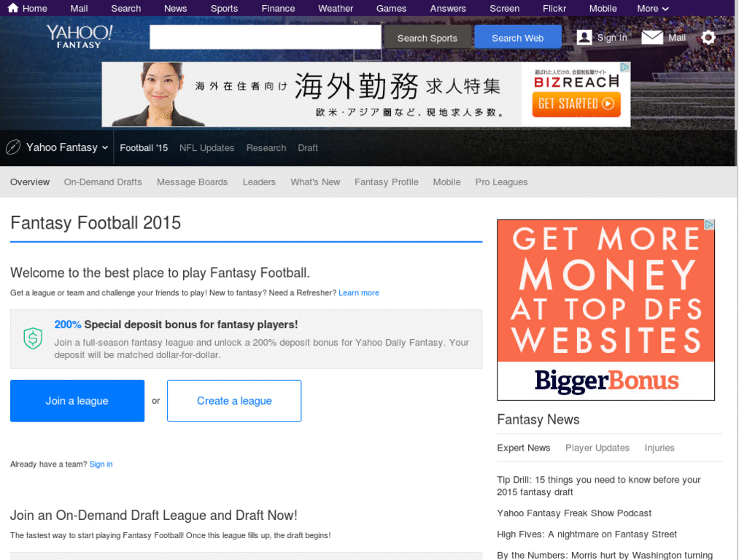Open Mail in top navigation bar
The height and width of the screenshot is (560, 747).
click(x=79, y=8)
